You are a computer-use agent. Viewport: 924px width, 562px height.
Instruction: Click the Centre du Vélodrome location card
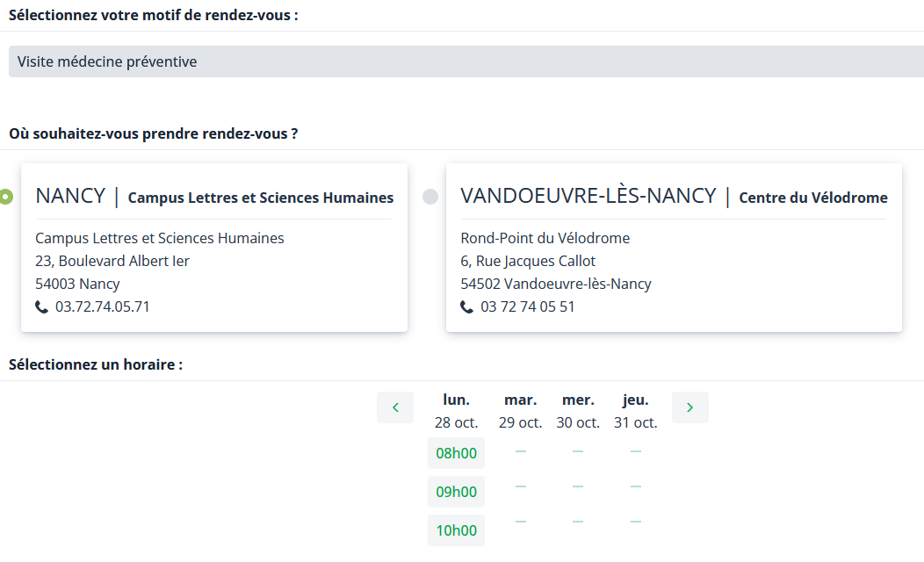[674, 263]
